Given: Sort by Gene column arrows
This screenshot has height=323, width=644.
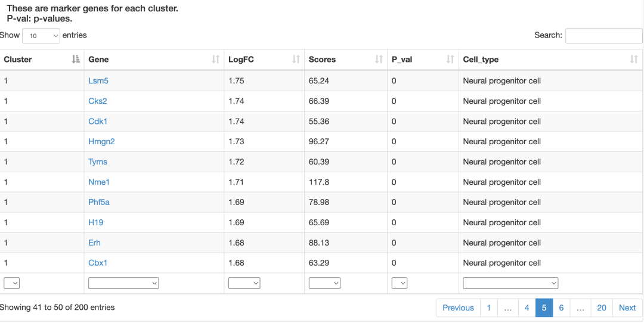Looking at the screenshot, I should [x=216, y=60].
